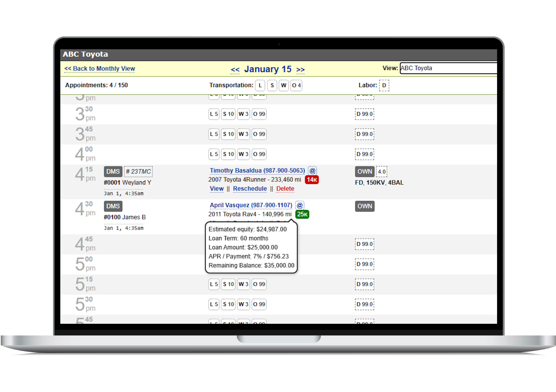
Task: Click the @ email icon beside April Vasquez
Action: coord(300,205)
